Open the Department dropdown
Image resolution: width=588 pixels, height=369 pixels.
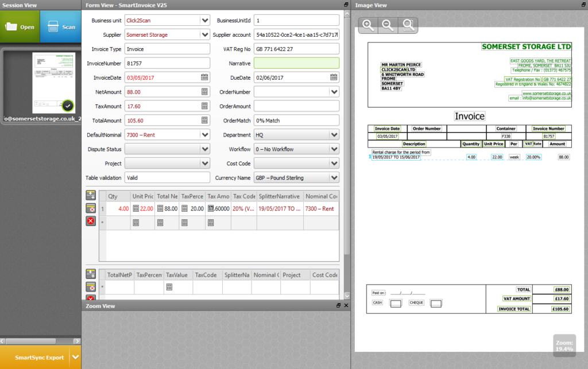(334, 135)
